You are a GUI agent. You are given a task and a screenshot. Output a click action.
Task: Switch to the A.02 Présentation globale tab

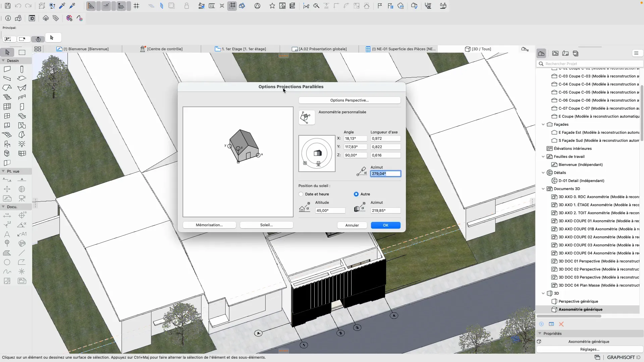click(x=319, y=49)
